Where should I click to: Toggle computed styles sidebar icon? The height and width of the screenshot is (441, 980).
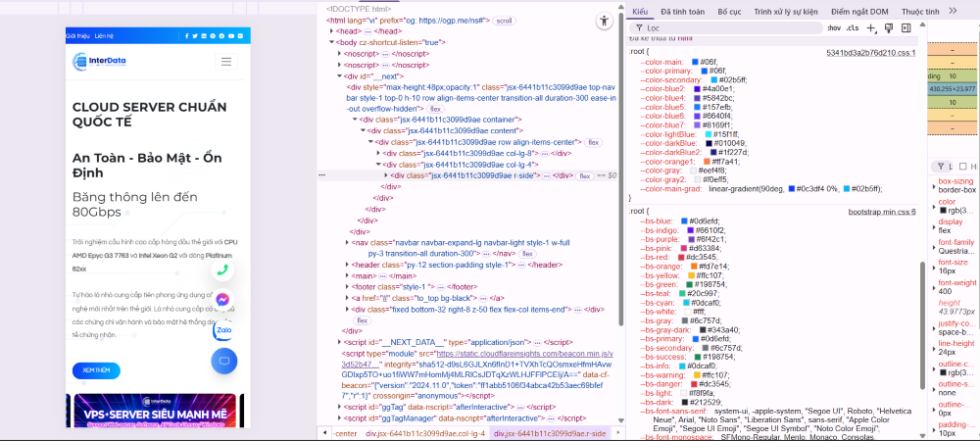tap(906, 28)
